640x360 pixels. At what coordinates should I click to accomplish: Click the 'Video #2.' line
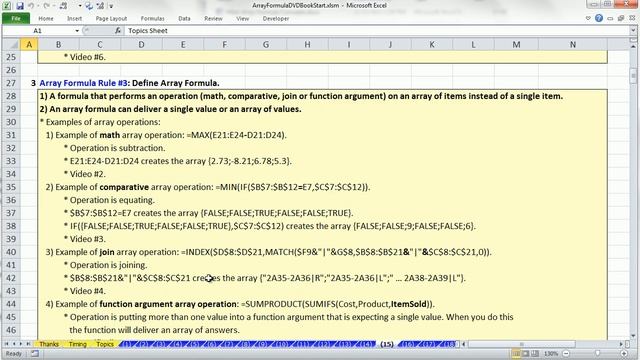tap(85, 174)
